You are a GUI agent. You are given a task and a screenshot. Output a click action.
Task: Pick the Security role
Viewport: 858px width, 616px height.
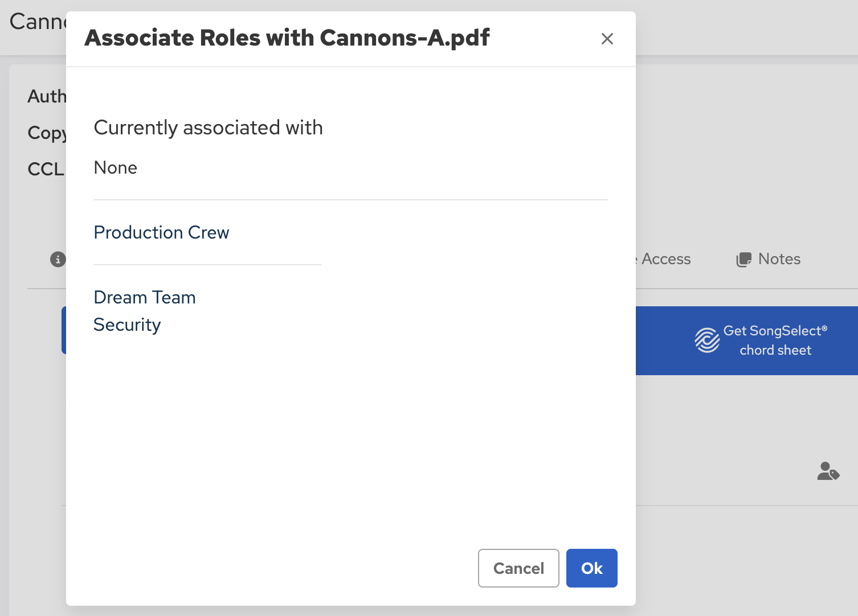pos(127,325)
